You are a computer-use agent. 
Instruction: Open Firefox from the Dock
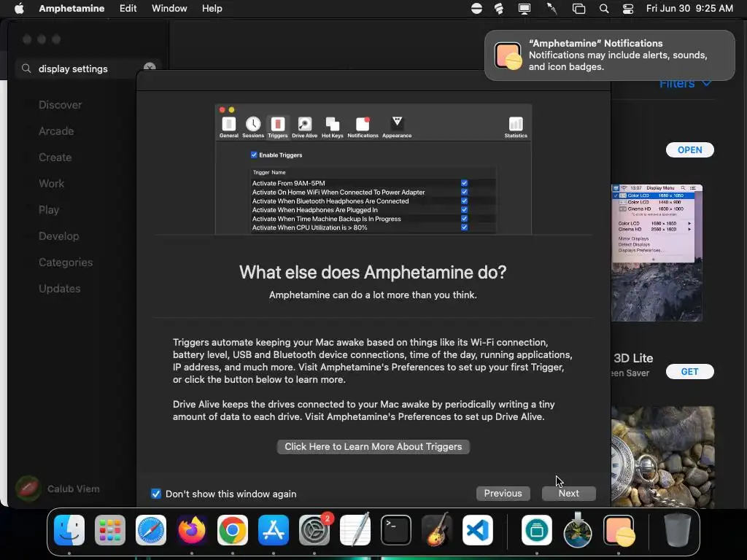[192, 530]
